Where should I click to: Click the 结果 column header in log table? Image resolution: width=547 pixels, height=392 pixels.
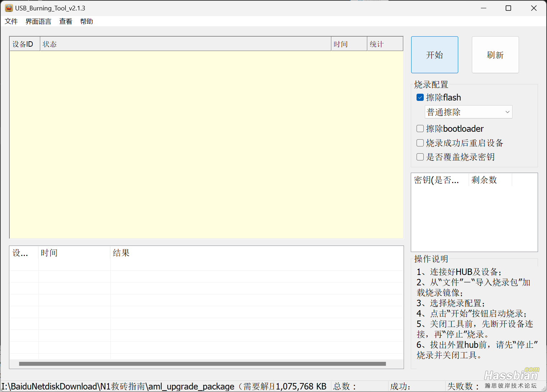257,253
